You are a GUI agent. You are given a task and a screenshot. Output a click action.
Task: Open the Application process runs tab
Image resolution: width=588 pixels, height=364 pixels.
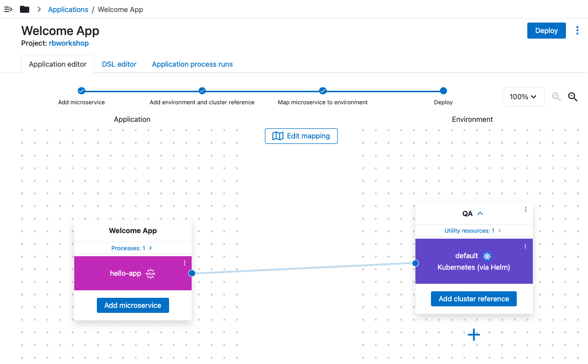coord(192,64)
